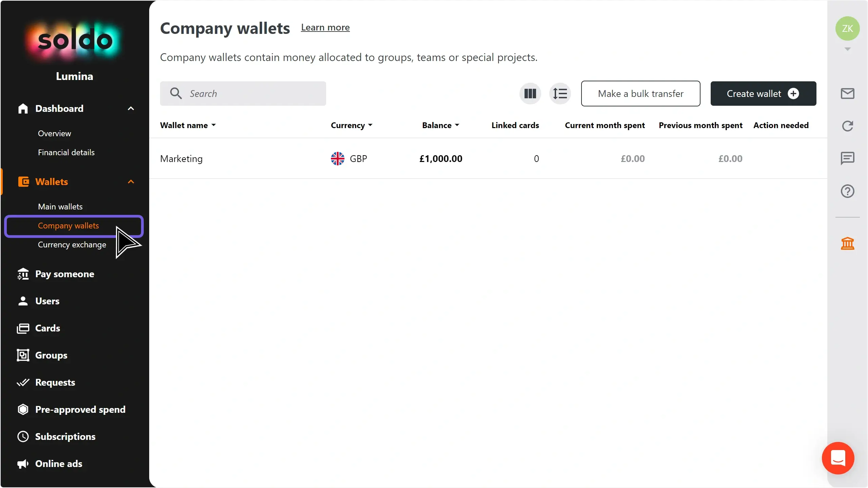Toggle the column view icon

point(530,94)
